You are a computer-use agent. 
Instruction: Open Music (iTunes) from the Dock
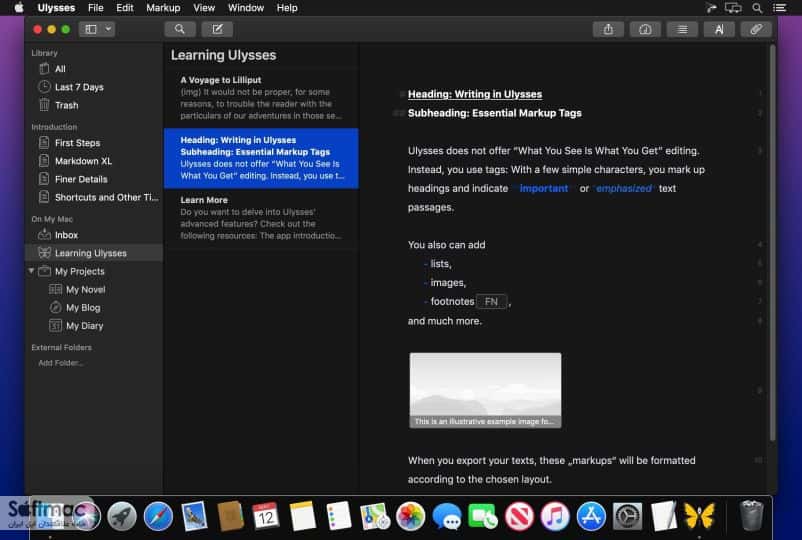point(555,516)
